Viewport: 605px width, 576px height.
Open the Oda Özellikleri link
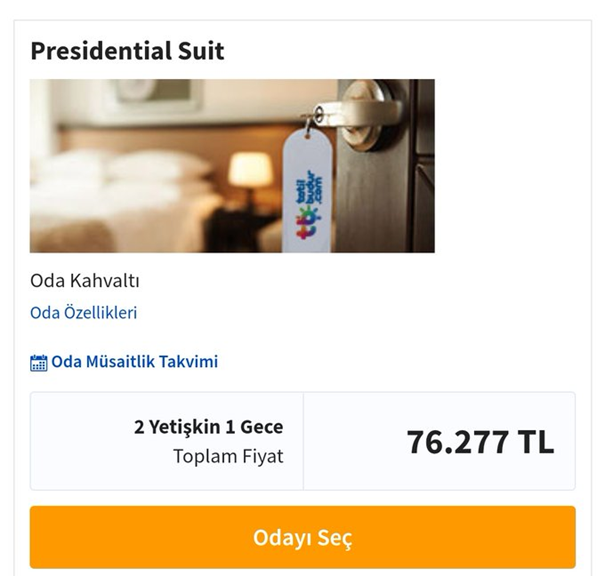click(83, 312)
